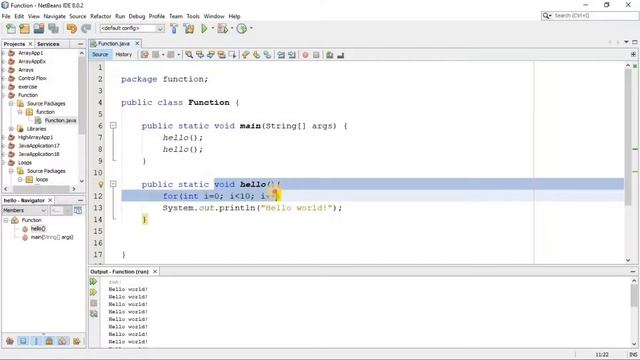640x360 pixels.
Task: Click the Shift Line Left icon in editor toolbar
Action: [x=281, y=55]
